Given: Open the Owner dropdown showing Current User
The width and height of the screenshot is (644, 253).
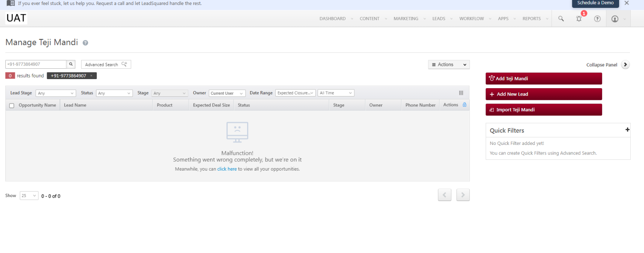Looking at the screenshot, I should pyautogui.click(x=227, y=93).
